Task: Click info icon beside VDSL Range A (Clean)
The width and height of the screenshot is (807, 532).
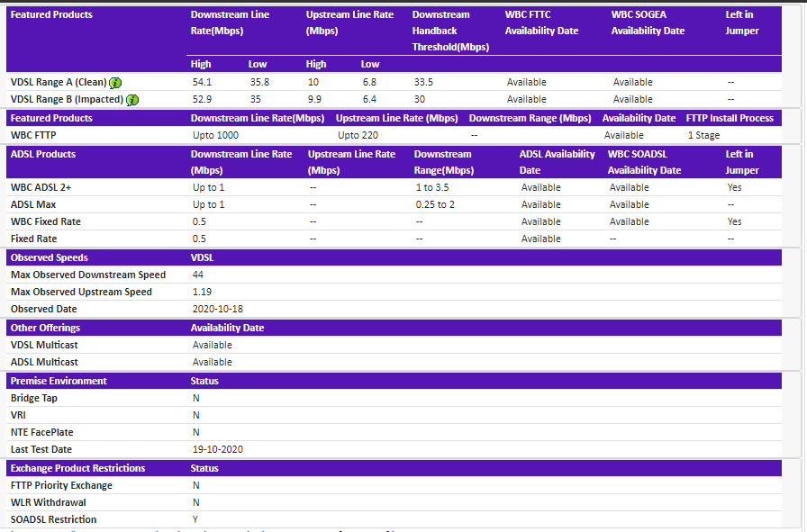Action: pyautogui.click(x=116, y=83)
